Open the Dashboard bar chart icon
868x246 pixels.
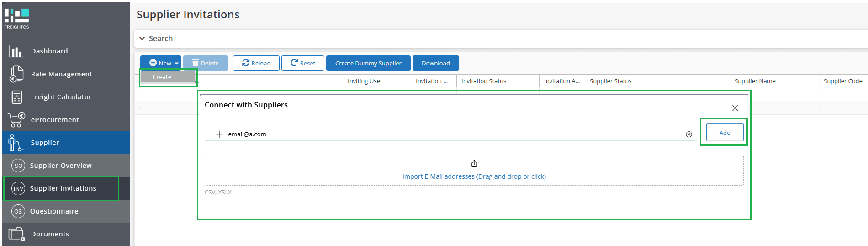click(x=16, y=51)
